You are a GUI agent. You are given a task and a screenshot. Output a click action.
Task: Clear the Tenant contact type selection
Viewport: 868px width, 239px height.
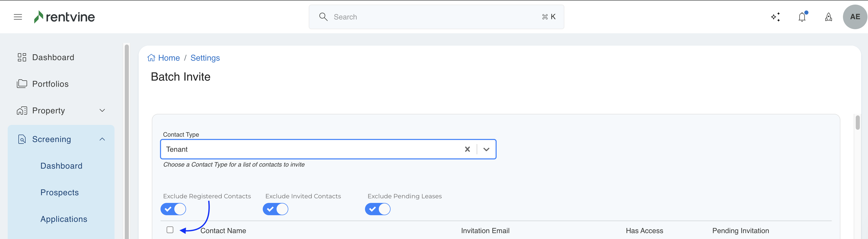(x=467, y=149)
